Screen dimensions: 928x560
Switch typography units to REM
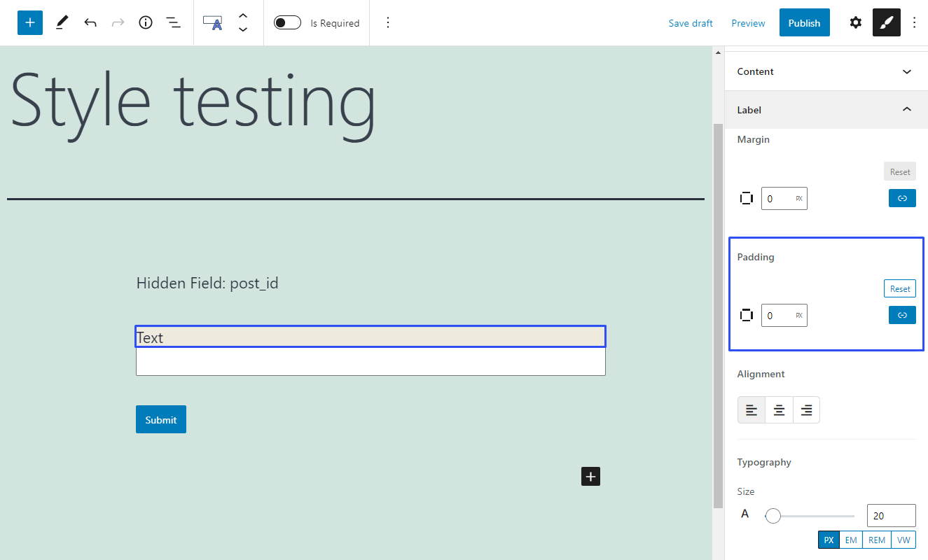point(876,539)
